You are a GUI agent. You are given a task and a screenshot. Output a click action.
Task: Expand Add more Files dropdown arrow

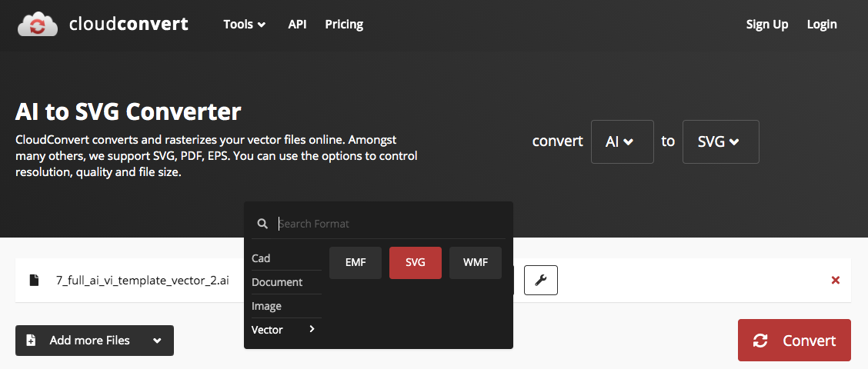tap(157, 341)
